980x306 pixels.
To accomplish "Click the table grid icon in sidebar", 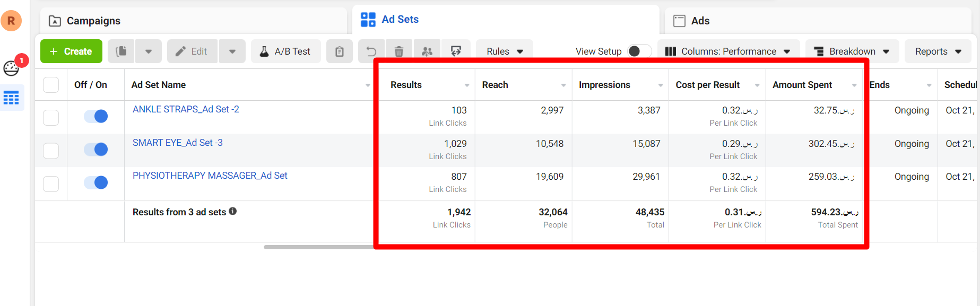I will click(x=11, y=98).
